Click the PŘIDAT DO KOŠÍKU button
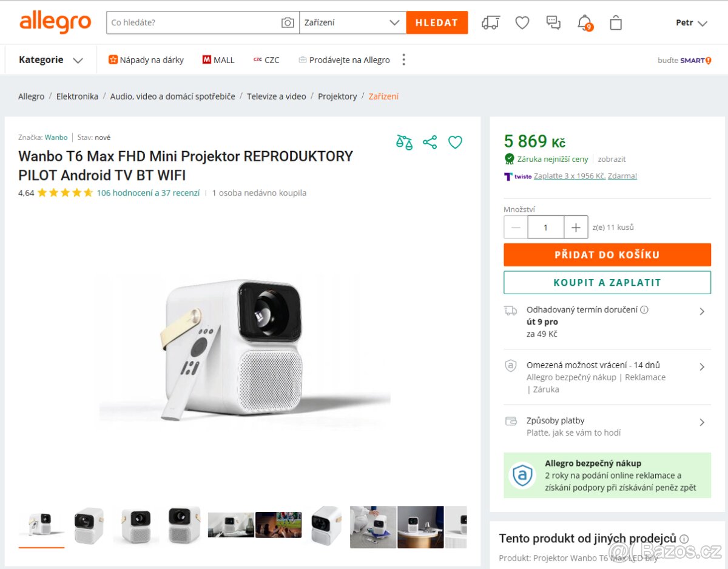 (x=607, y=255)
